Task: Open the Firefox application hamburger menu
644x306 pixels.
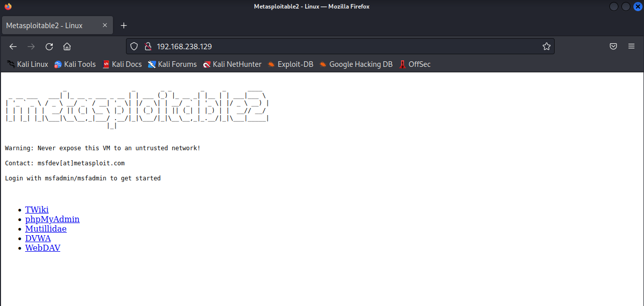Action: click(631, 46)
